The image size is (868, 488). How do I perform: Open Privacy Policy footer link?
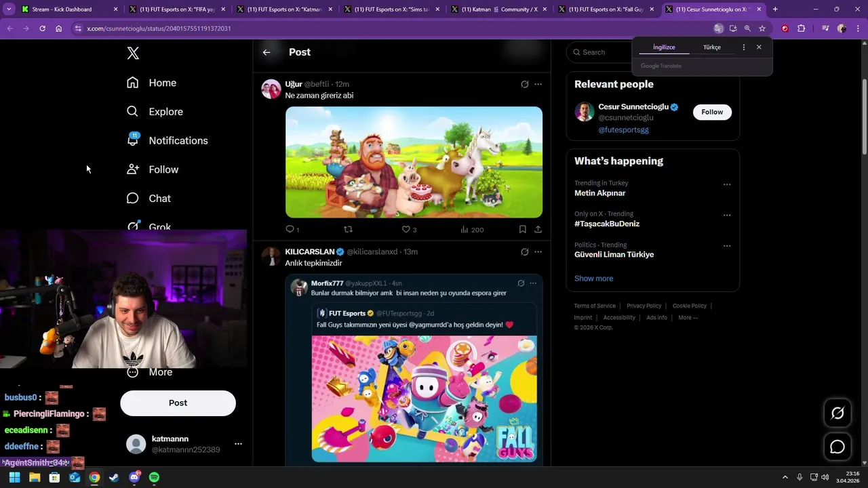coord(644,306)
